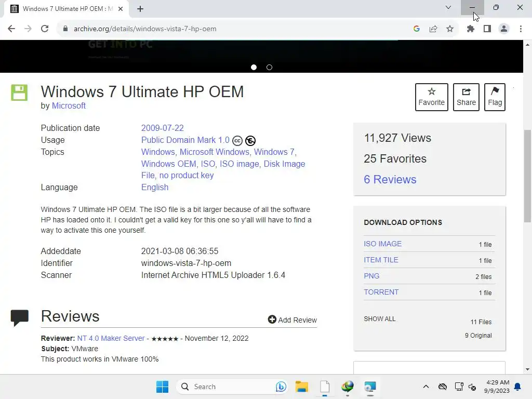This screenshot has height=399, width=532.
Task: Open a new browser tab
Action: coord(140,9)
